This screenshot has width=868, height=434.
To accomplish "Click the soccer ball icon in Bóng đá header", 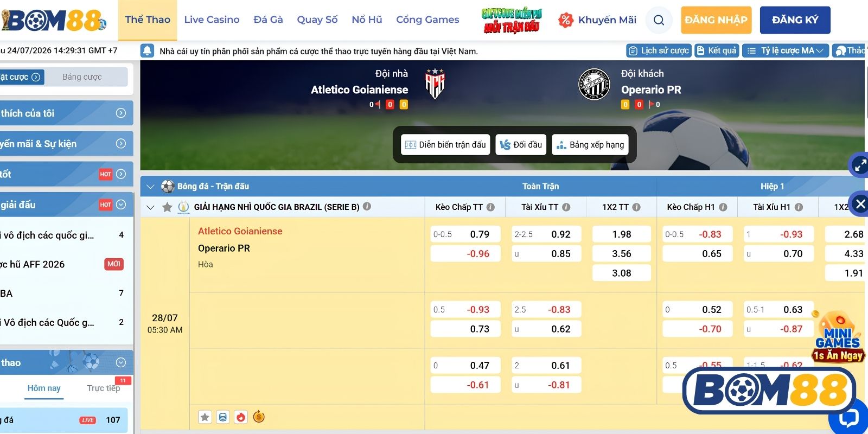I will (168, 186).
